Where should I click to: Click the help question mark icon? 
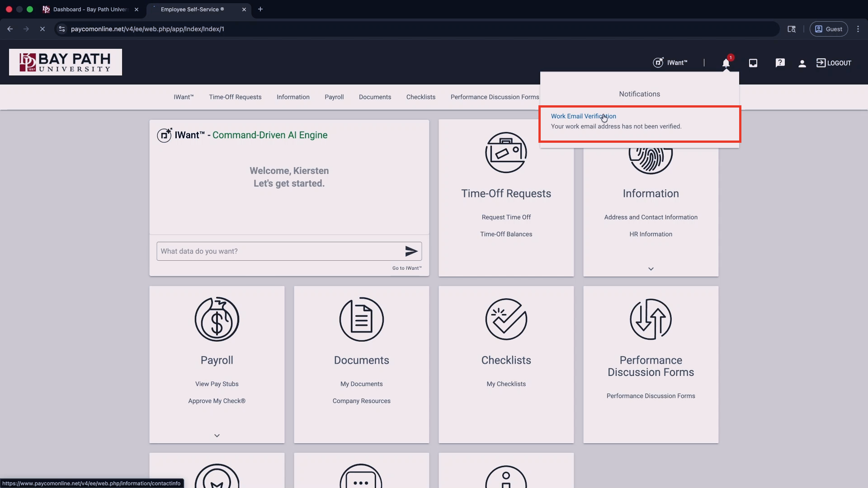click(x=780, y=63)
